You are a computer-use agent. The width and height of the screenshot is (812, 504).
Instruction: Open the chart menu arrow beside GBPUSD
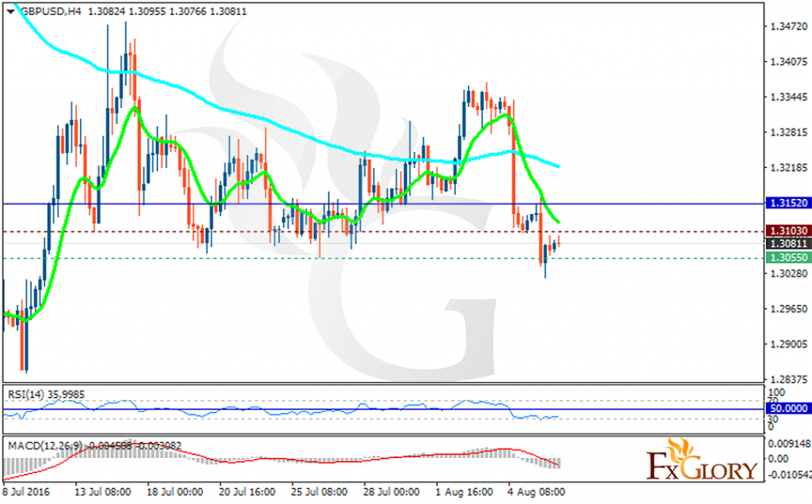(x=10, y=11)
